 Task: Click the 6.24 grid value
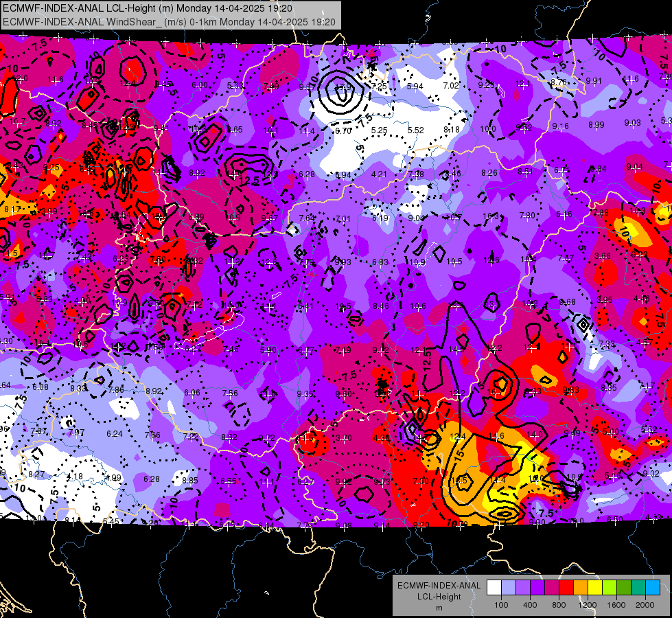point(115,434)
